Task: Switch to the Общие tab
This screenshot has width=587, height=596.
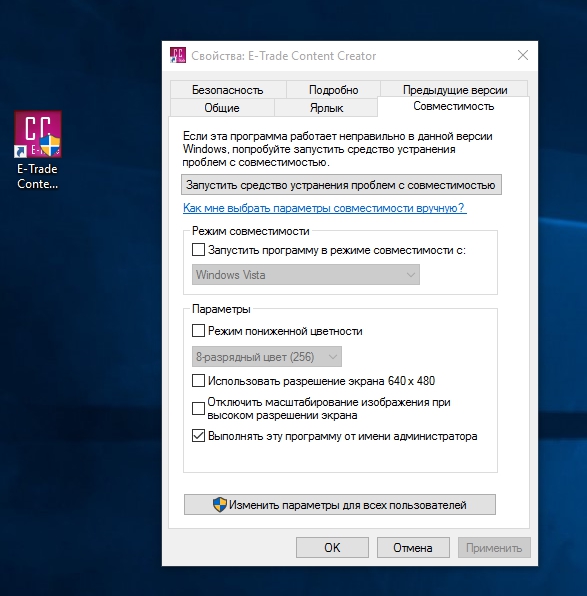Action: [222, 108]
